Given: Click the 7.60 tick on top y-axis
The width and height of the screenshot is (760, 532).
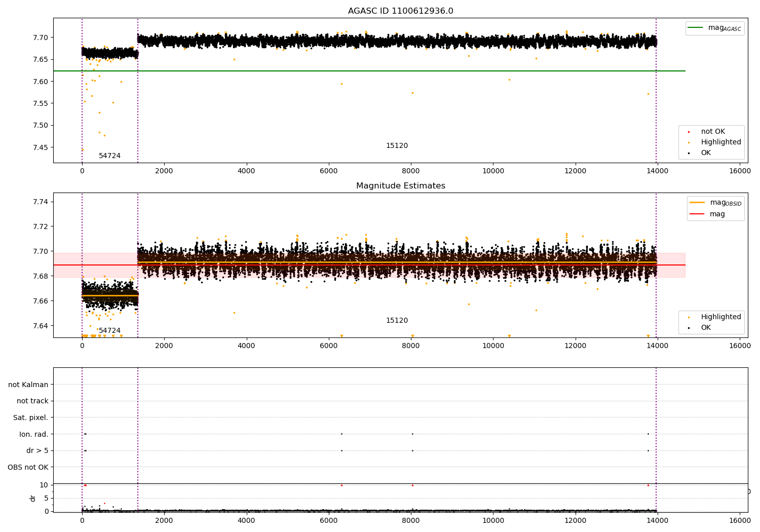Looking at the screenshot, I should pyautogui.click(x=41, y=82).
